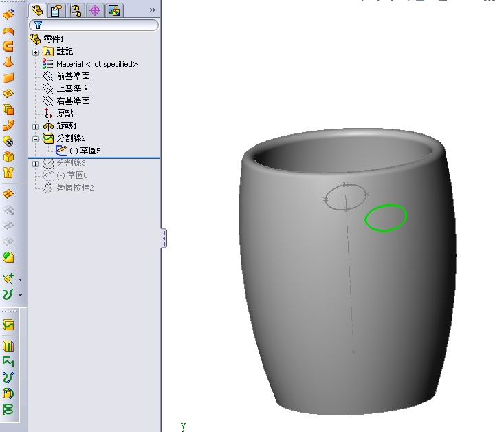
Task: Select the greyed 疊層拉伸2 loft feature
Action: [x=75, y=188]
